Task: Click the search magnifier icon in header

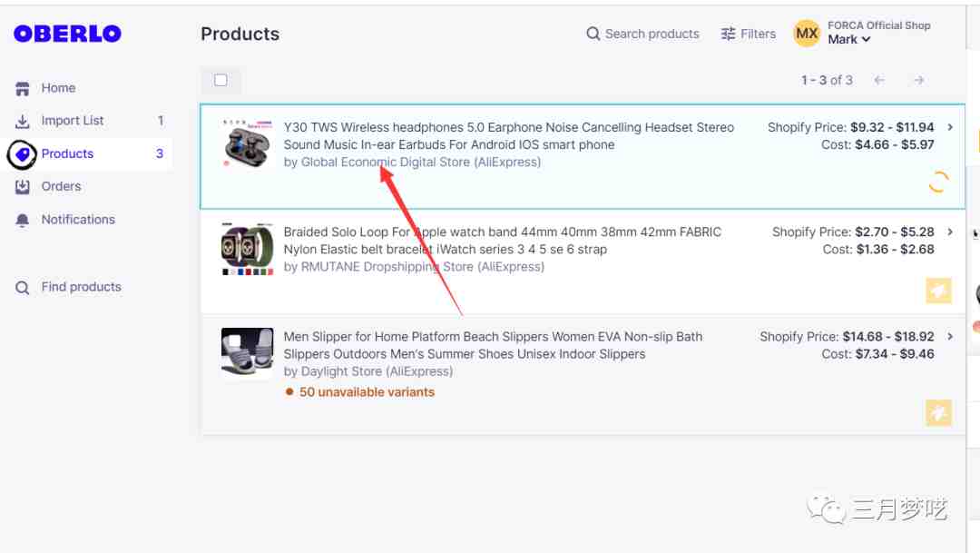Action: click(x=593, y=34)
